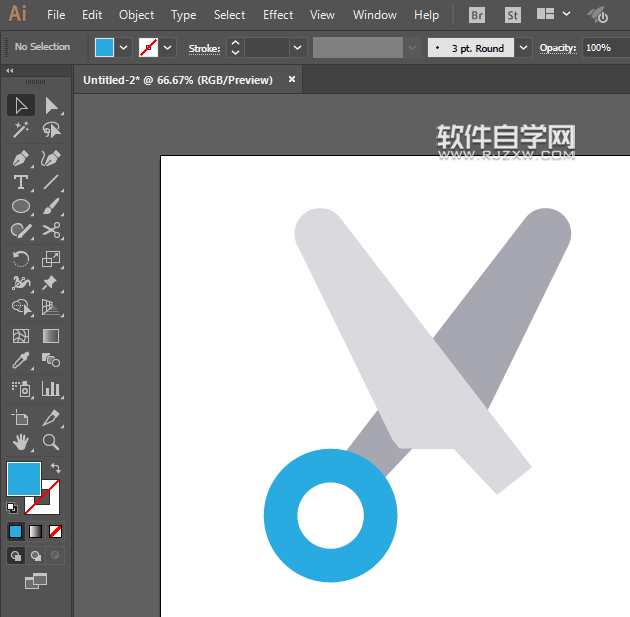630x617 pixels.
Task: Select the Direct Selection tool
Action: point(51,105)
